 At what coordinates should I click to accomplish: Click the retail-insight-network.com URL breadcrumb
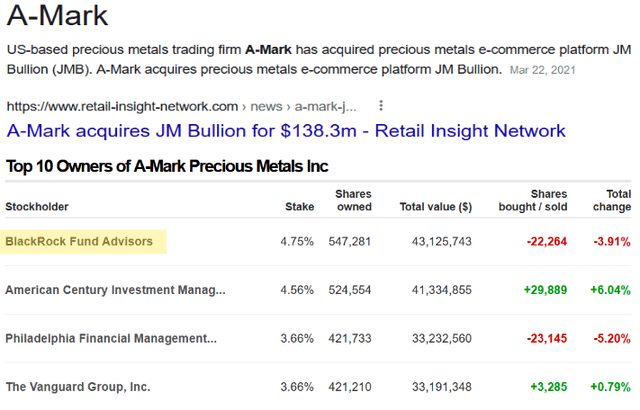[182, 106]
